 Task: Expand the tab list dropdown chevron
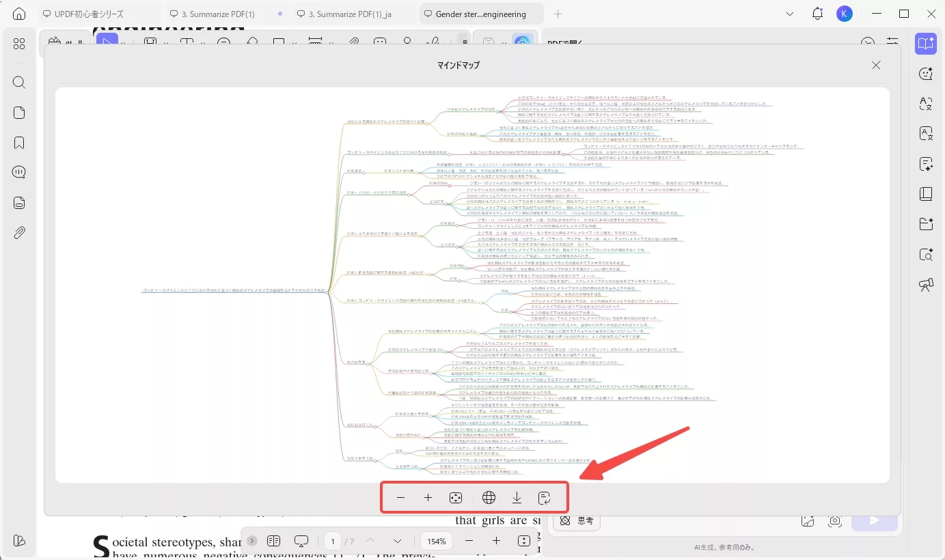(x=790, y=14)
